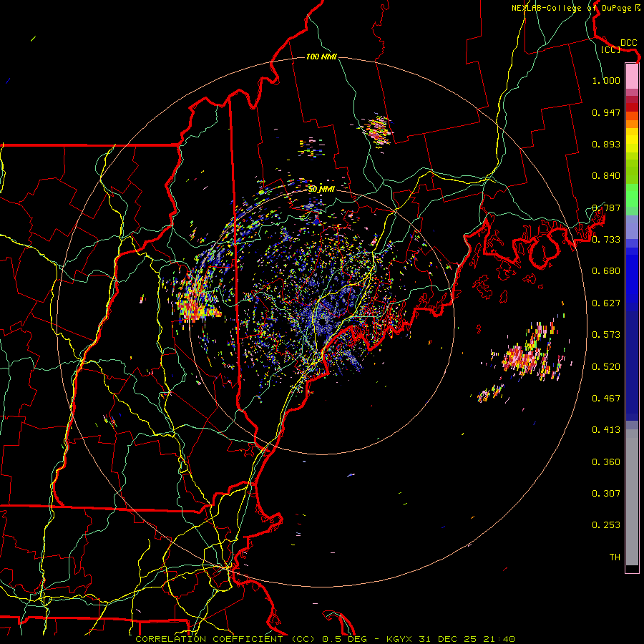Click the echo cluster north near 100 NMI ring
Screen dimensions: 644x644
[x=378, y=130]
